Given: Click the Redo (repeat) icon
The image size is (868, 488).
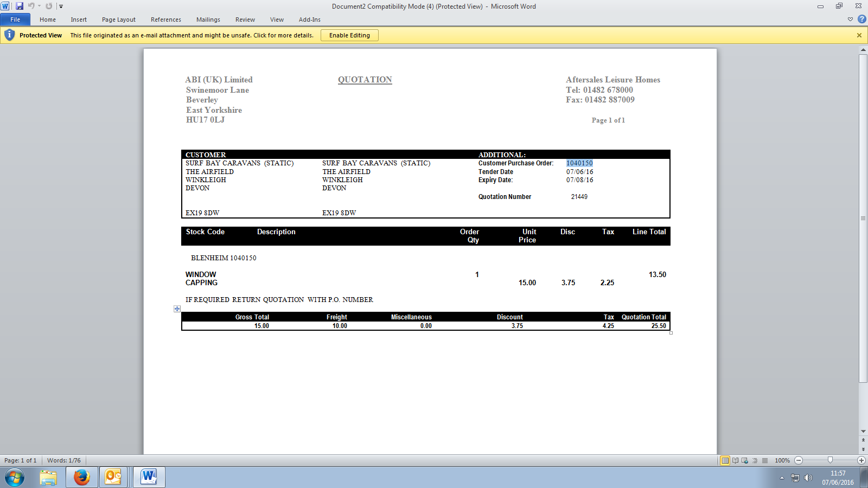Looking at the screenshot, I should [x=49, y=6].
